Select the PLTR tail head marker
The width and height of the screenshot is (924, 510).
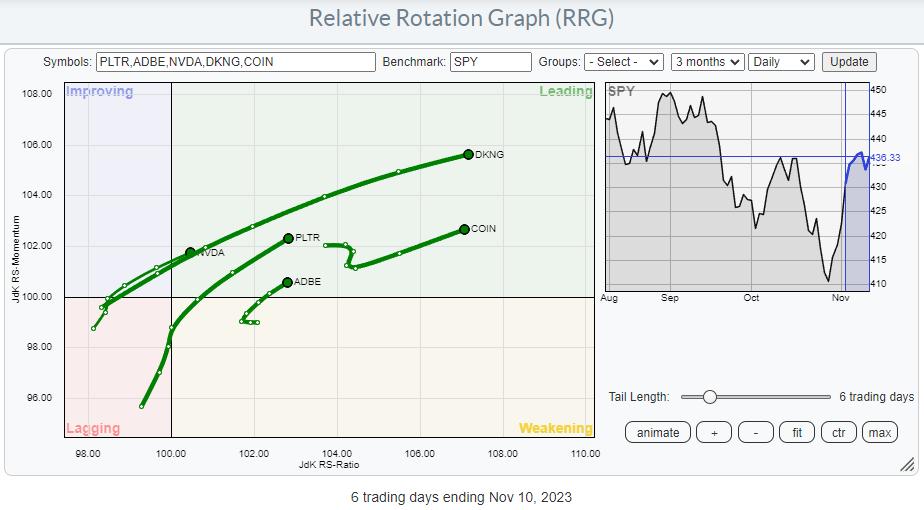point(288,238)
